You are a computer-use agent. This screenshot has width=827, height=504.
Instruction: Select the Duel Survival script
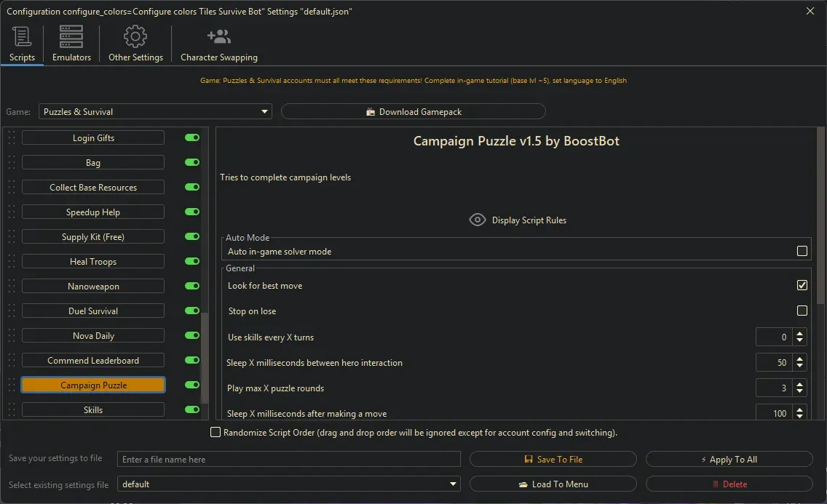93,311
